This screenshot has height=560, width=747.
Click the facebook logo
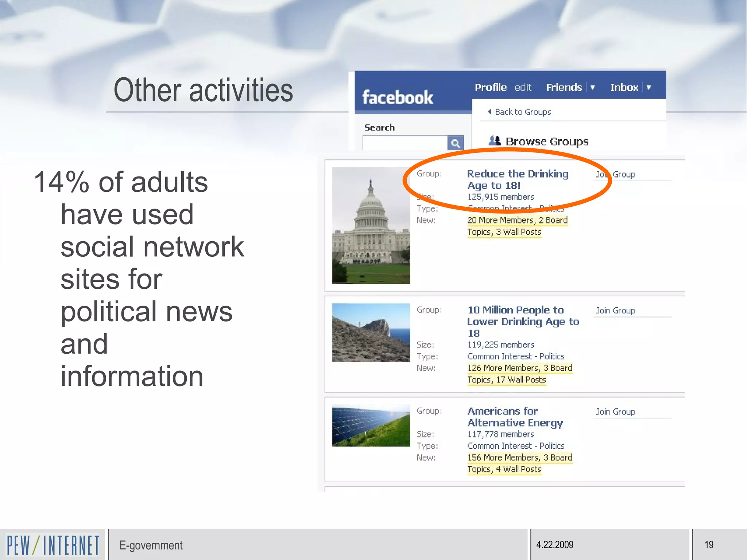pos(398,97)
